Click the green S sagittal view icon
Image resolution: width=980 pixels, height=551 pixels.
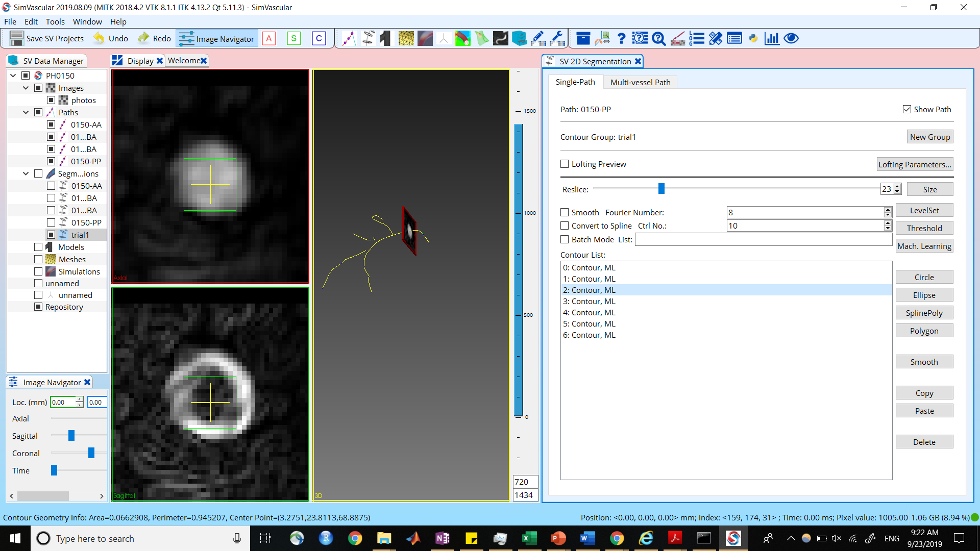tap(294, 38)
